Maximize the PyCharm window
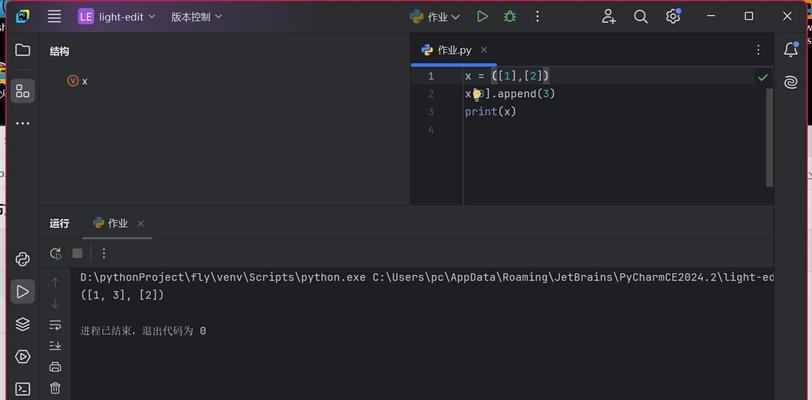Image resolution: width=812 pixels, height=400 pixels. click(749, 16)
